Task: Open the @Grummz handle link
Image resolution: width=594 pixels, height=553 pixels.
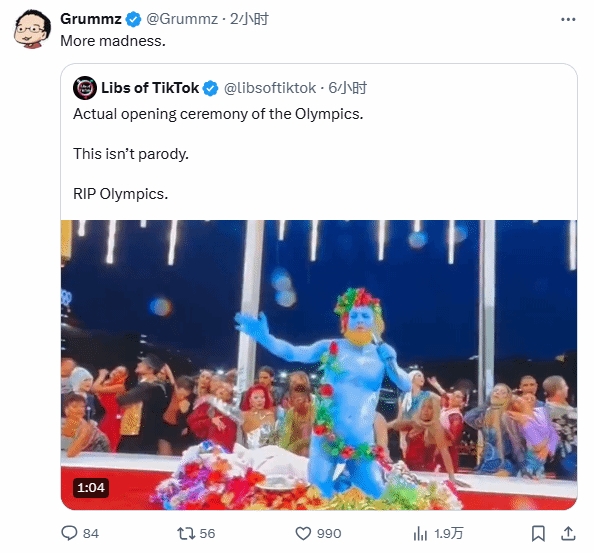Action: (182, 19)
